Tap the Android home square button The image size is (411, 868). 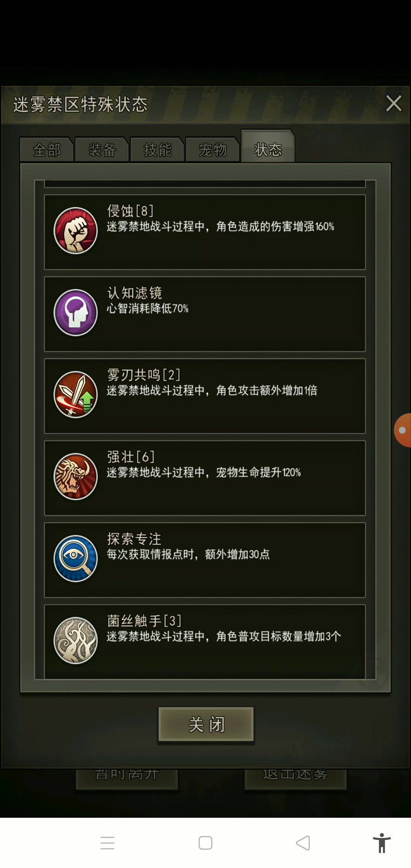(x=205, y=843)
